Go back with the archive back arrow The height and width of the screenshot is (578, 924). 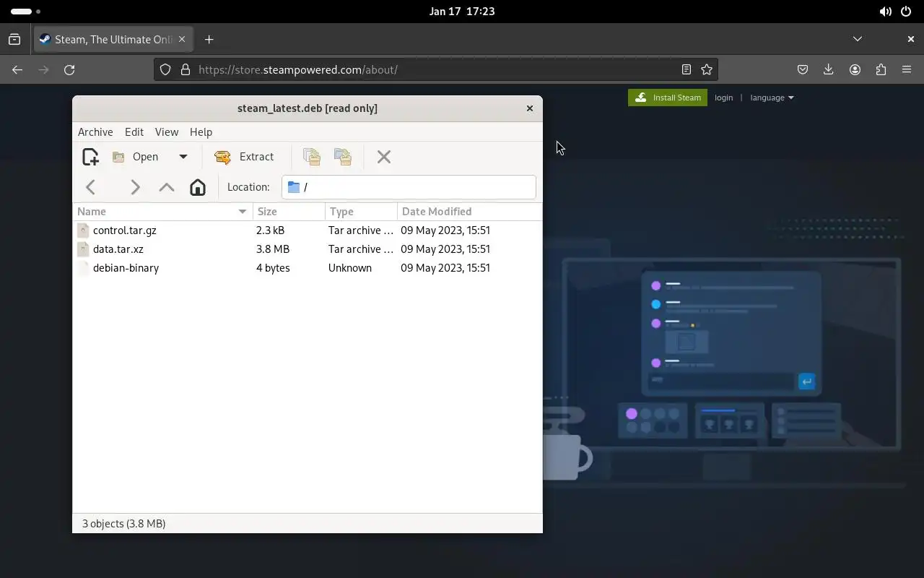(91, 187)
